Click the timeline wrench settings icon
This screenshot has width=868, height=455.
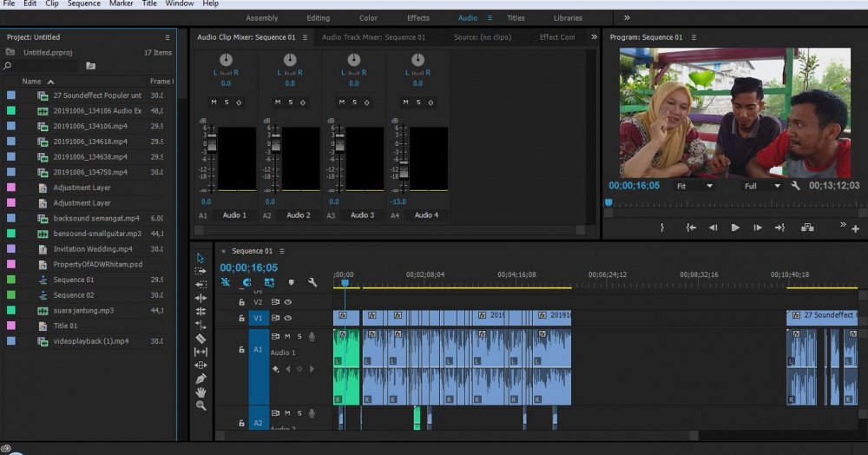click(312, 282)
